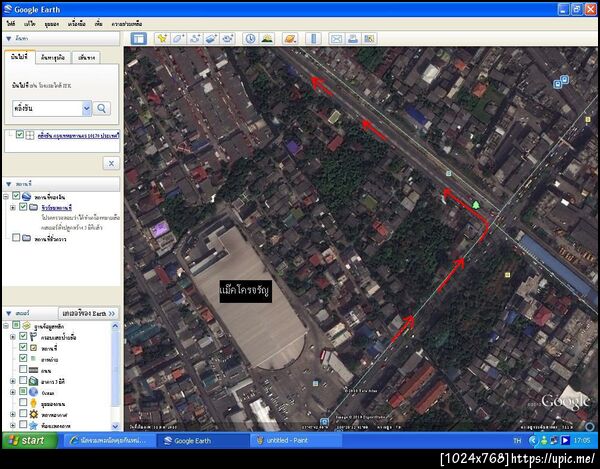Clear search results with the X button
600x469 pixels.
pos(111,163)
